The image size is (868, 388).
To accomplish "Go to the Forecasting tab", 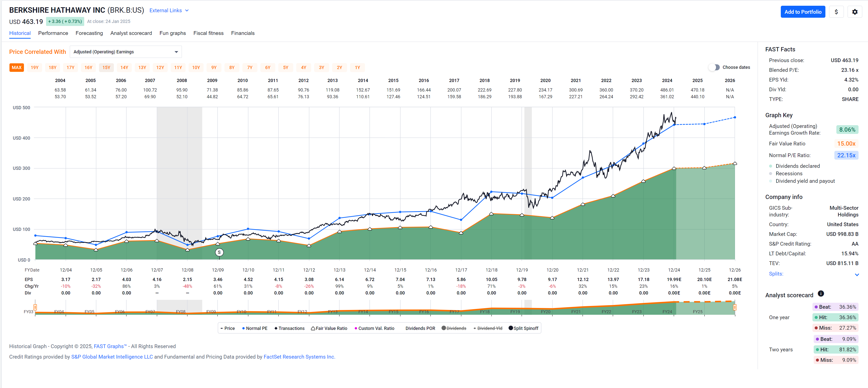I will [x=89, y=33].
